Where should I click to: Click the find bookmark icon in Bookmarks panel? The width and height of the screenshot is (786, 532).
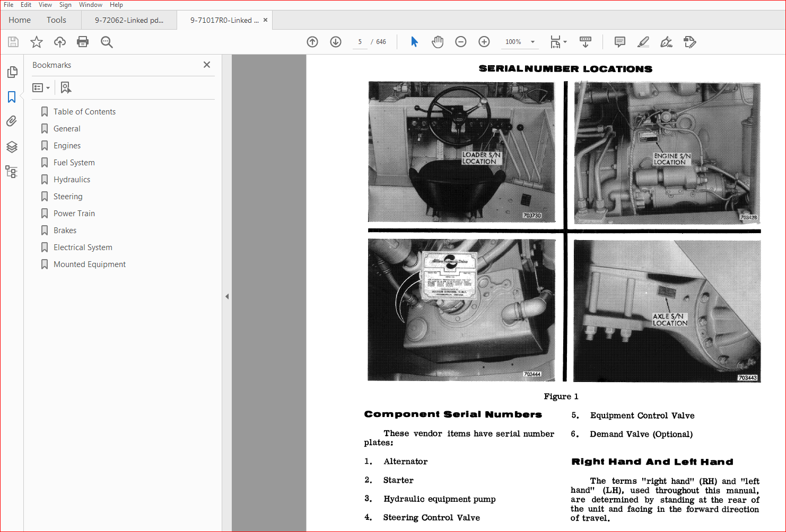tap(66, 87)
